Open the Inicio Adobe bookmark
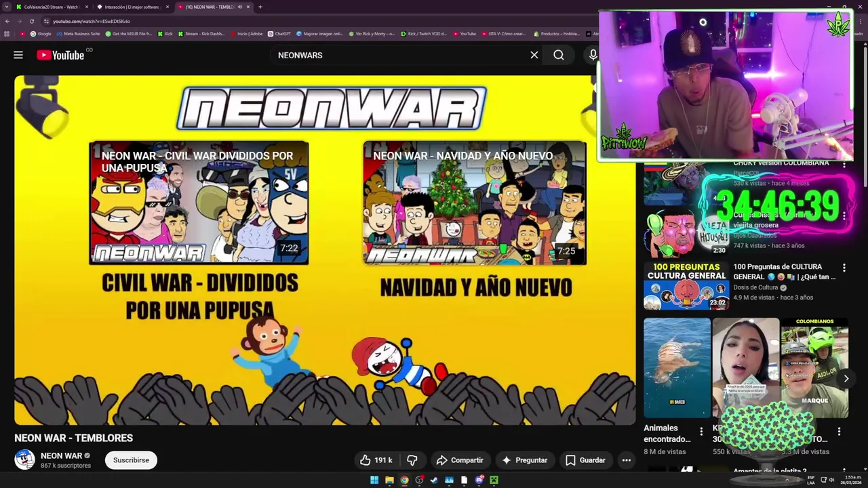The width and height of the screenshot is (868, 488). point(247,34)
